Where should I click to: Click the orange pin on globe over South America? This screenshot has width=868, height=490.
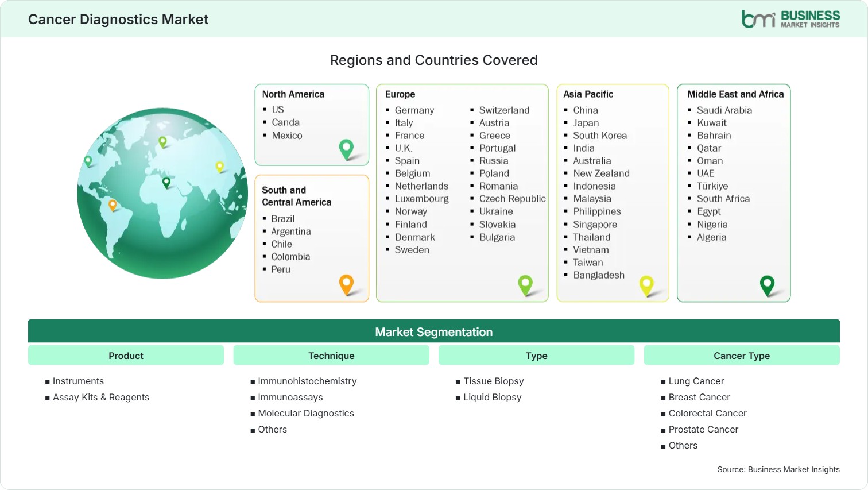point(113,205)
